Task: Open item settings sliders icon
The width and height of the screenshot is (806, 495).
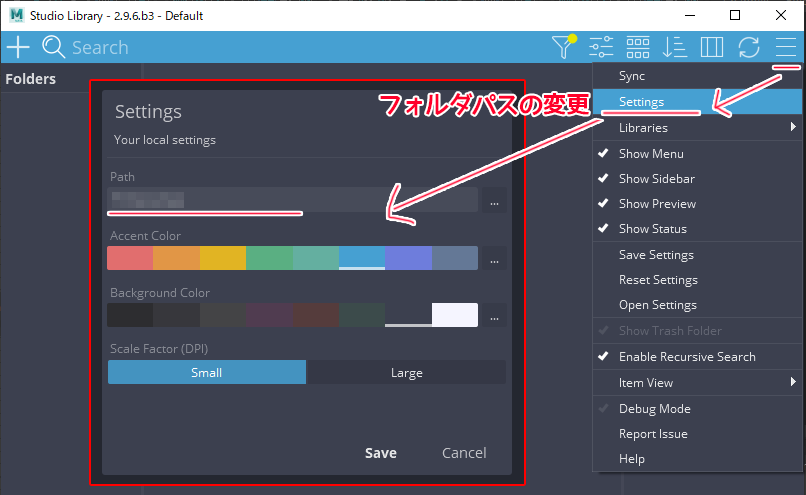Action: click(x=601, y=47)
